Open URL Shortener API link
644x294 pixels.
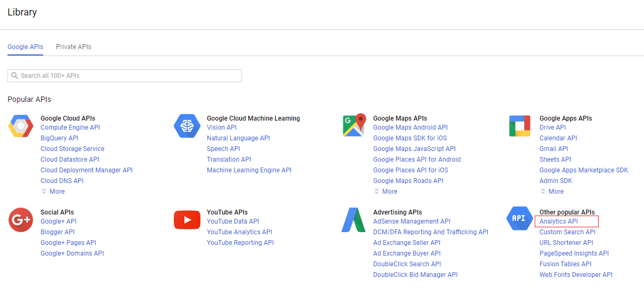tap(566, 243)
